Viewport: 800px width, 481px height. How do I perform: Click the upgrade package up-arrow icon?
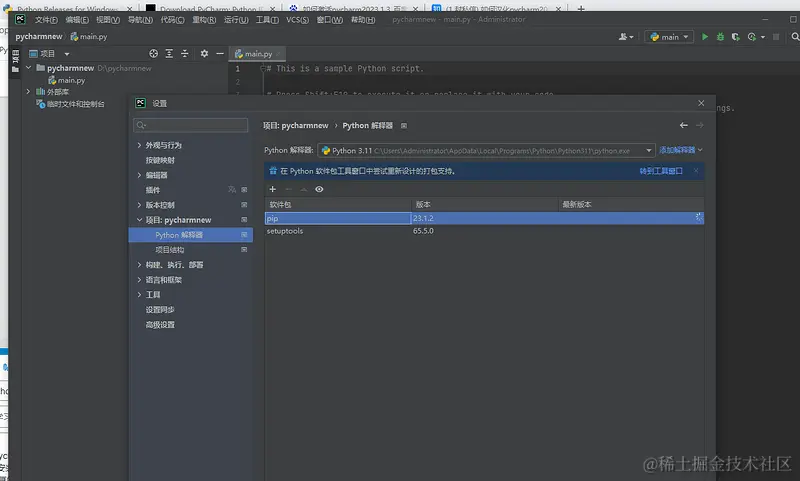[x=304, y=189]
